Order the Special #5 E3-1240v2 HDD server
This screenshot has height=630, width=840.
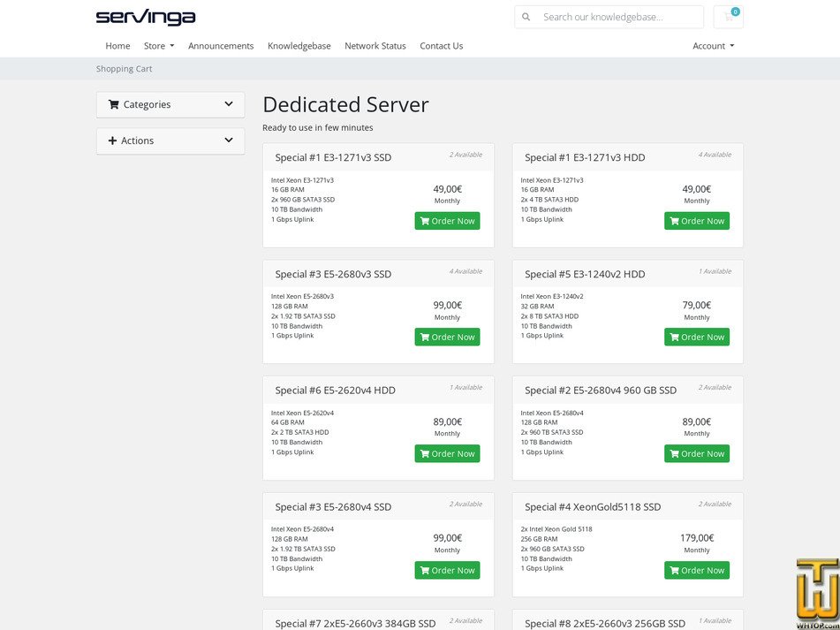click(x=697, y=337)
